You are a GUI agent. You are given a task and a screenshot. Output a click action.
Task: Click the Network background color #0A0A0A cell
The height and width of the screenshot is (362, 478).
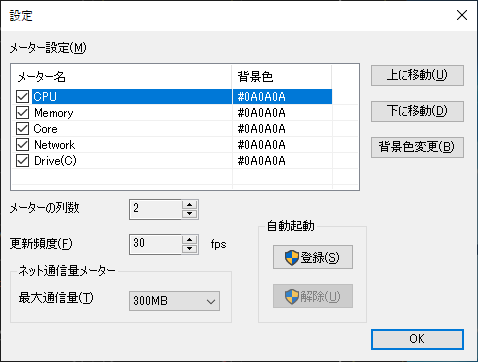pyautogui.click(x=282, y=145)
